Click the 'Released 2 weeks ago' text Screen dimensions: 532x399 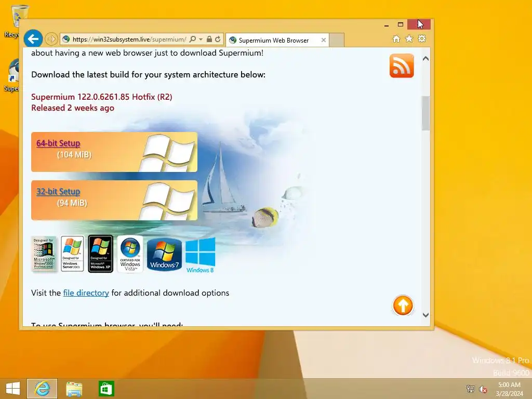[73, 108]
